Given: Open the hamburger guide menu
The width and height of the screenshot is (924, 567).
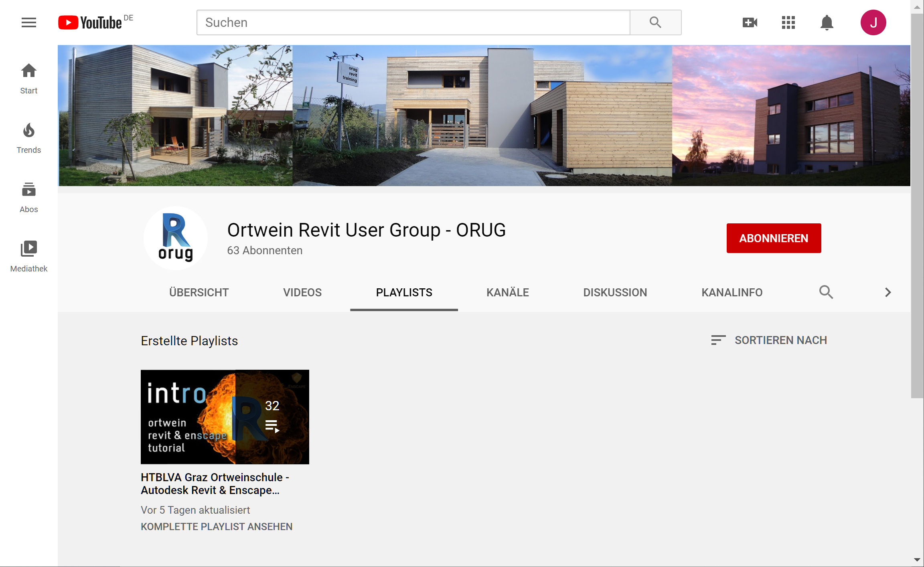Looking at the screenshot, I should tap(29, 22).
